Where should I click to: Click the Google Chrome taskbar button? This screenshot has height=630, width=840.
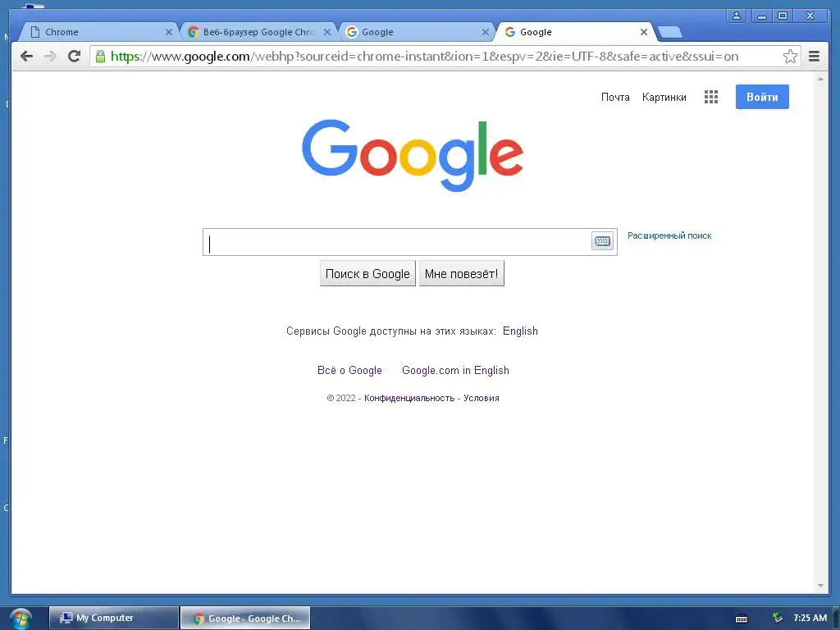pyautogui.click(x=245, y=618)
